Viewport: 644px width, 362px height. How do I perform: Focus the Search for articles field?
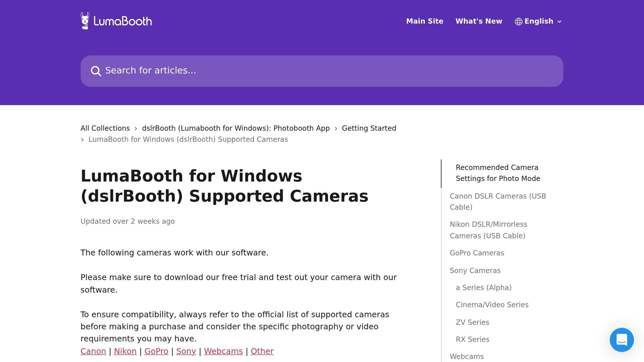(322, 71)
